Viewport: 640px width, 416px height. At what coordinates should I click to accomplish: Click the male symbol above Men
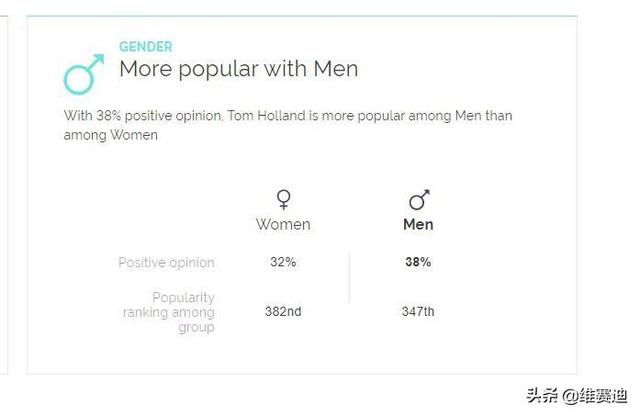coord(419,200)
